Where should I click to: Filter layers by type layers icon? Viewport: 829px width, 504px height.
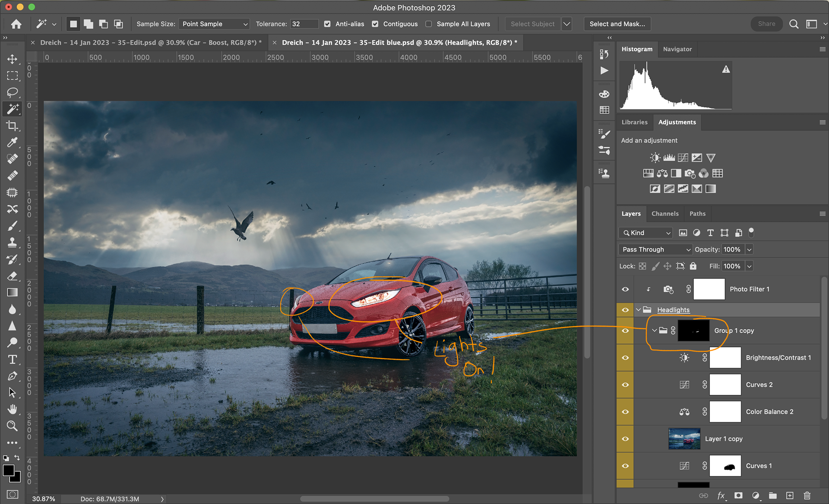point(710,233)
